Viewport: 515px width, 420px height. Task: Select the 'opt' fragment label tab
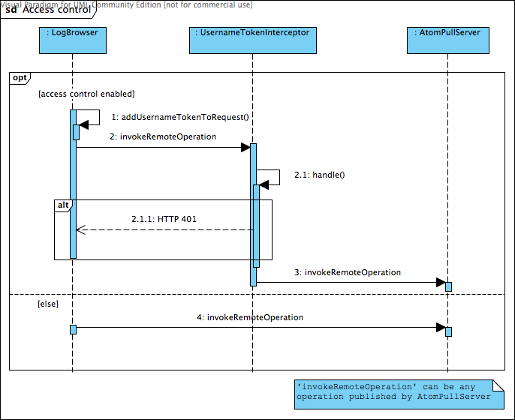tap(20, 78)
